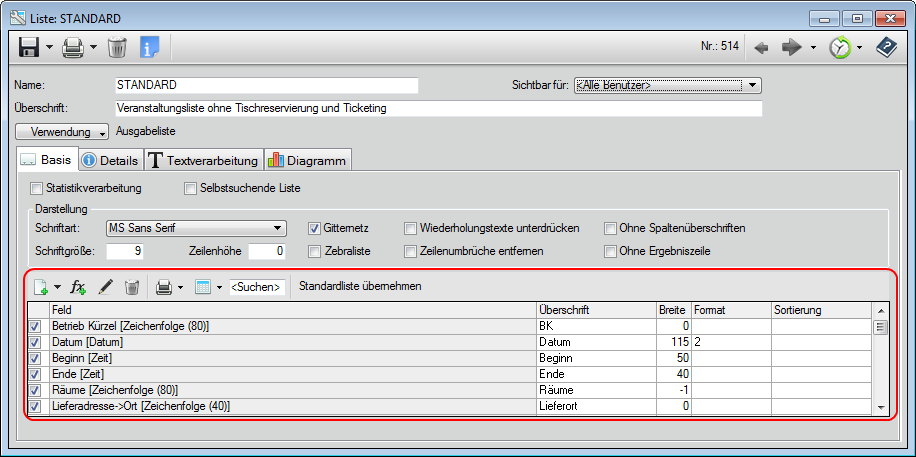Enable the Zebraliste checkbox

pyautogui.click(x=314, y=251)
